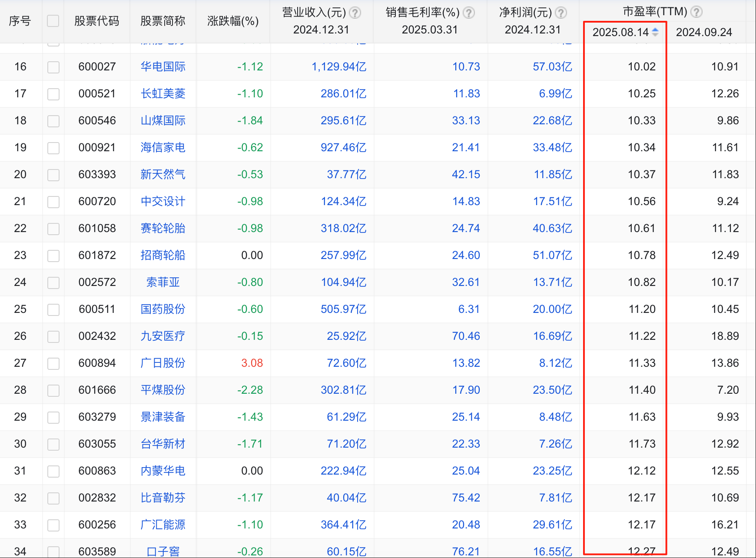The width and height of the screenshot is (756, 558).
Task: Open stock link 国药股份
Action: (x=163, y=309)
